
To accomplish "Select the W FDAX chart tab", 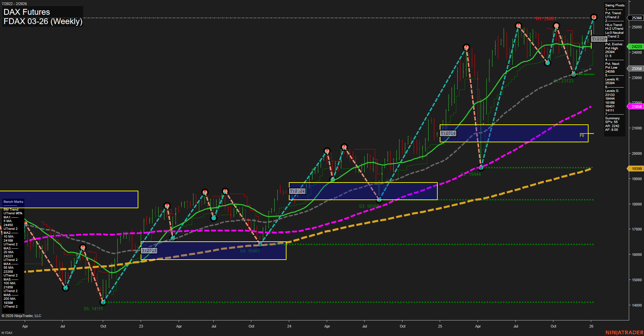I will [x=7, y=333].
